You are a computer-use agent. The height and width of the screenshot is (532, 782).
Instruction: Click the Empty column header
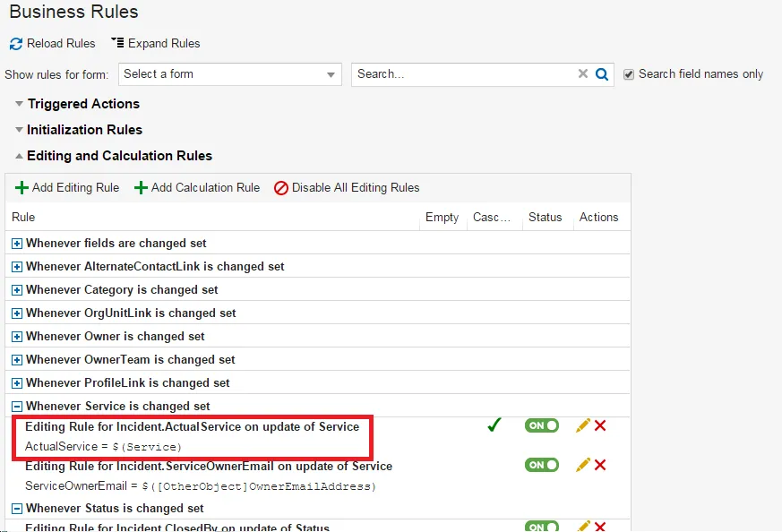442,218
